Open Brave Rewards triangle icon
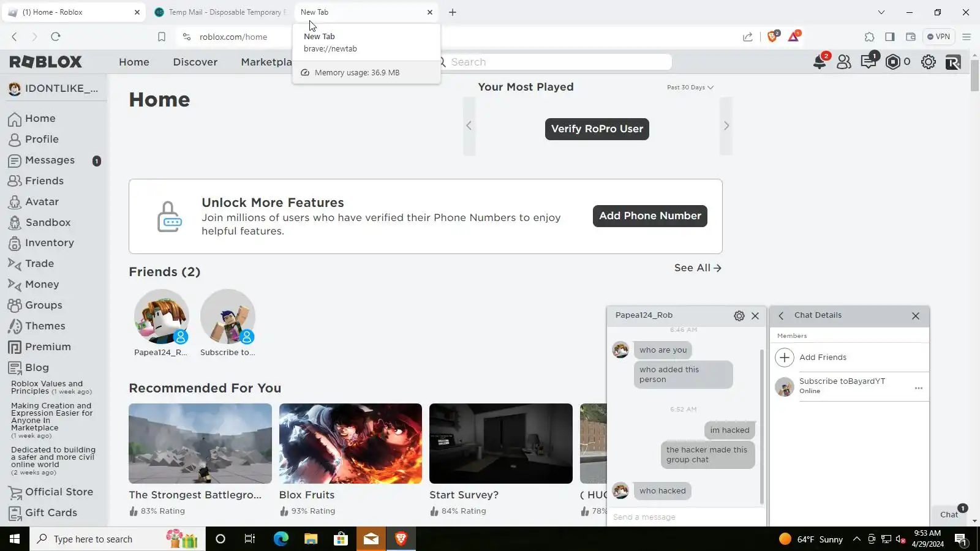The height and width of the screenshot is (551, 980). tap(794, 37)
